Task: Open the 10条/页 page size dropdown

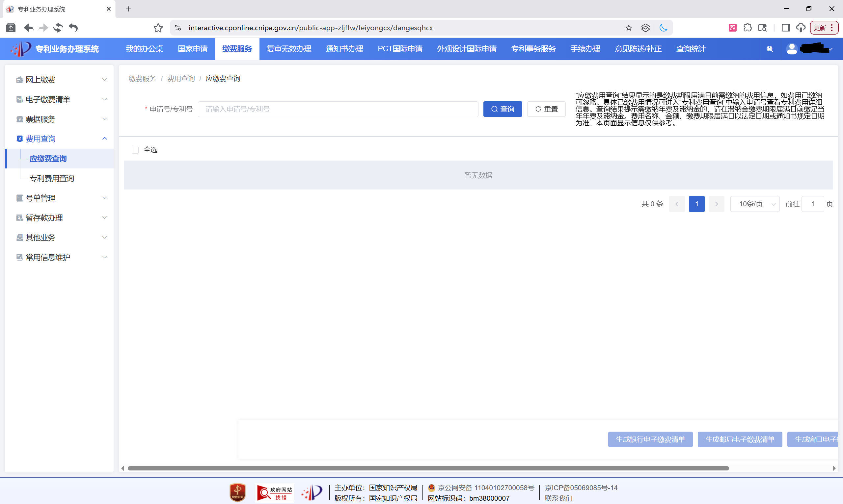Action: [755, 204]
